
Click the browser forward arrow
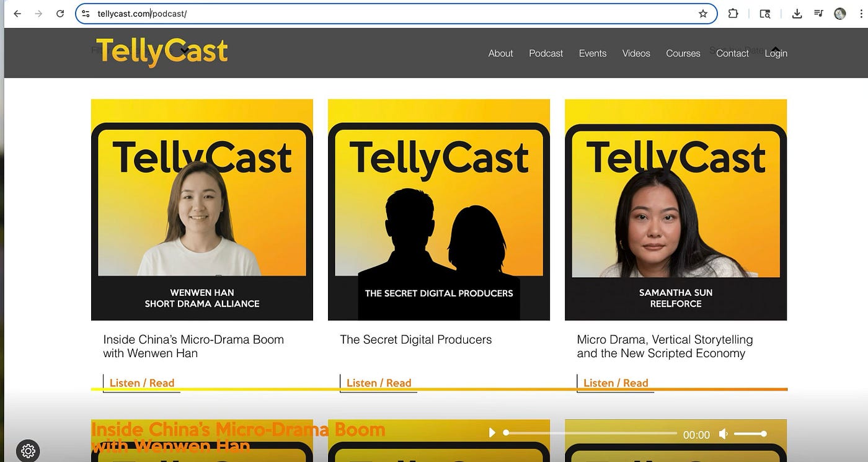[38, 14]
